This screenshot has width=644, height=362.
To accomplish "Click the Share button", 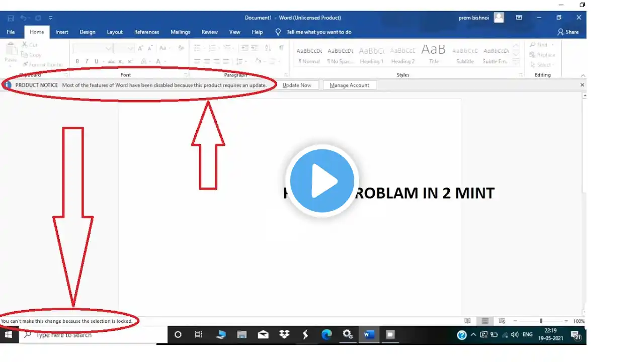I will 568,32.
